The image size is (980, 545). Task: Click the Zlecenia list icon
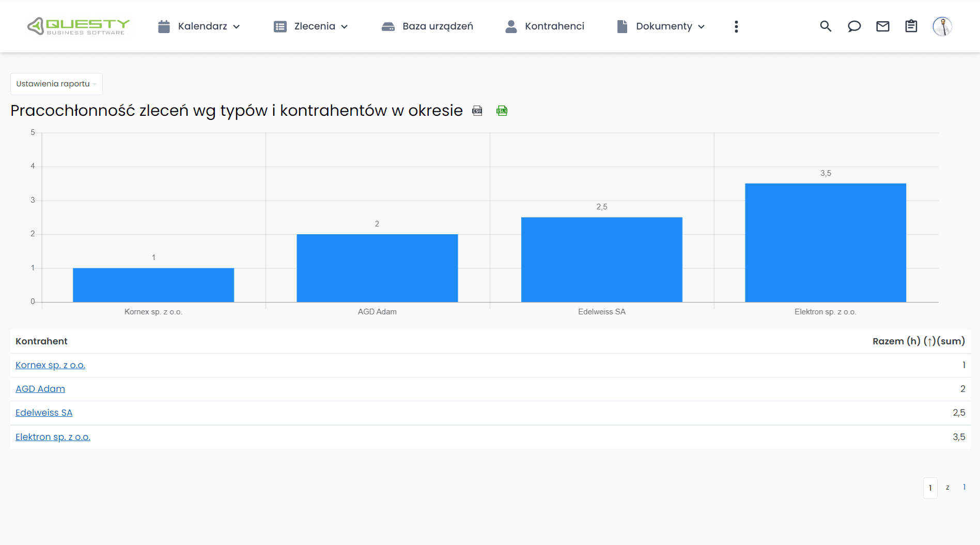[280, 26]
